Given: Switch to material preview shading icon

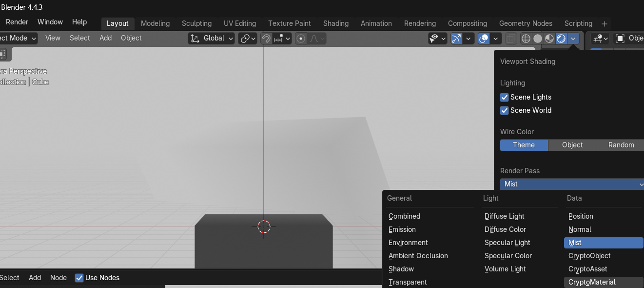Looking at the screenshot, I should pyautogui.click(x=549, y=39).
